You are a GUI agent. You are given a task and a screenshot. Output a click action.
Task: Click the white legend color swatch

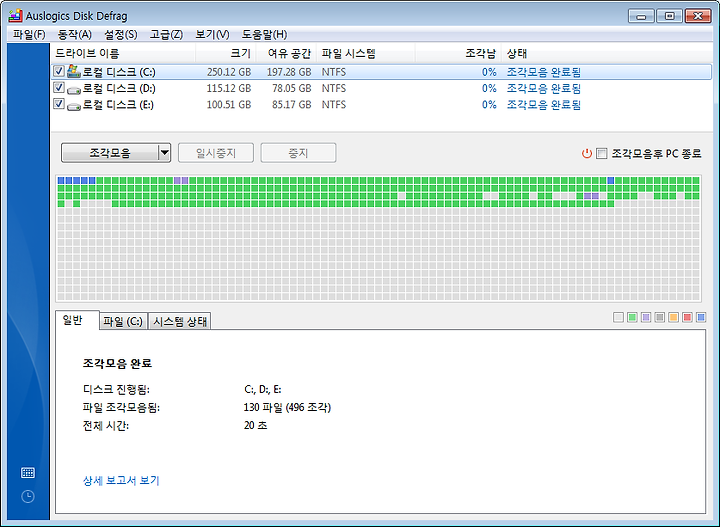[619, 317]
